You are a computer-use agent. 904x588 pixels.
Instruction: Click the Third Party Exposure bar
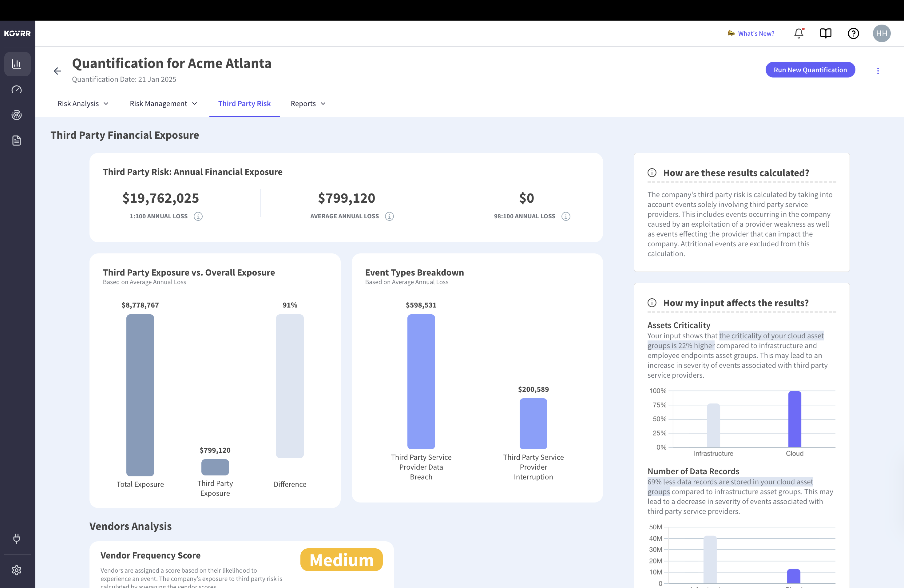[x=215, y=467]
